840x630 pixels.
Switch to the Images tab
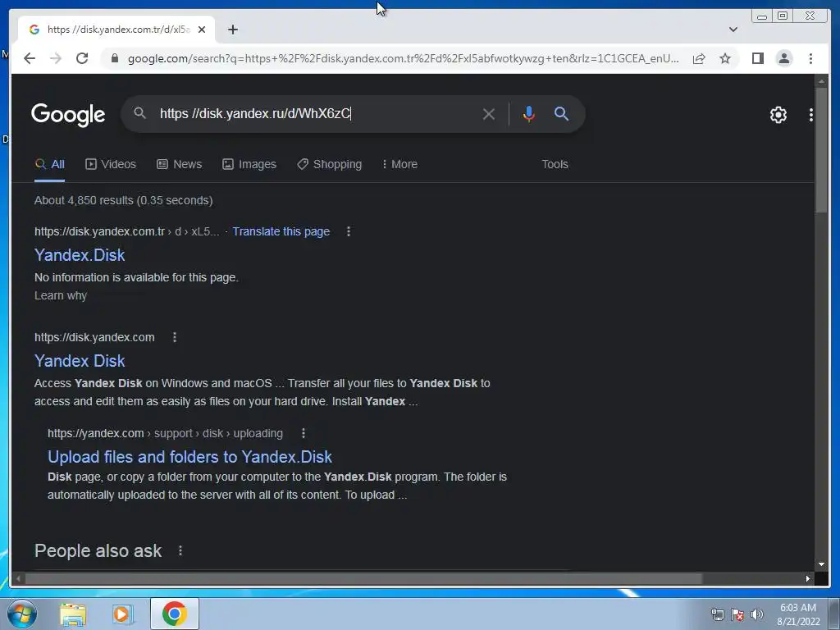click(x=249, y=164)
